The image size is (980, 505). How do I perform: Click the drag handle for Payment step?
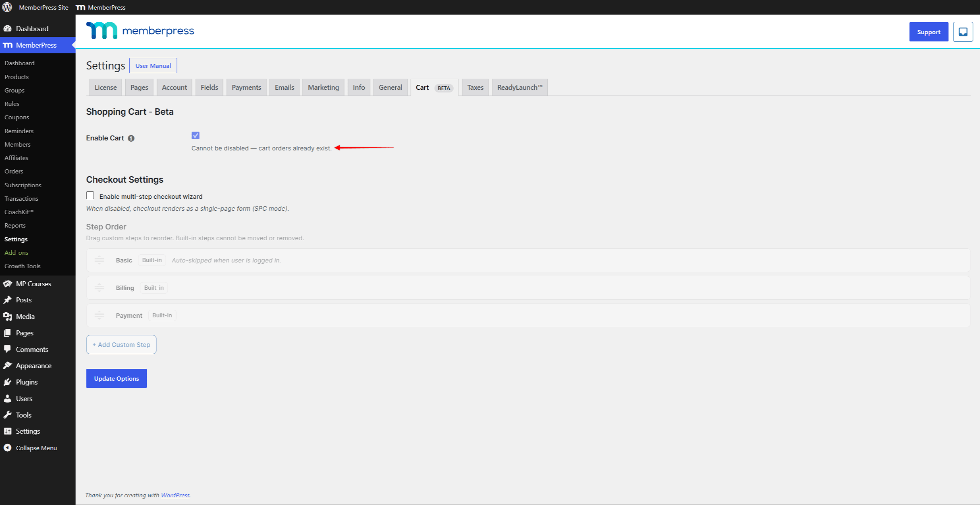tap(99, 315)
